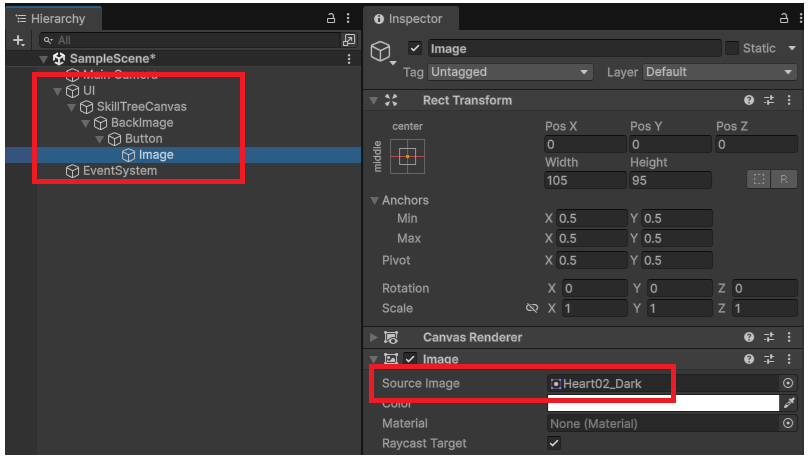Collapse the SampleScene foldout arrow
810x461 pixels.
tap(44, 59)
